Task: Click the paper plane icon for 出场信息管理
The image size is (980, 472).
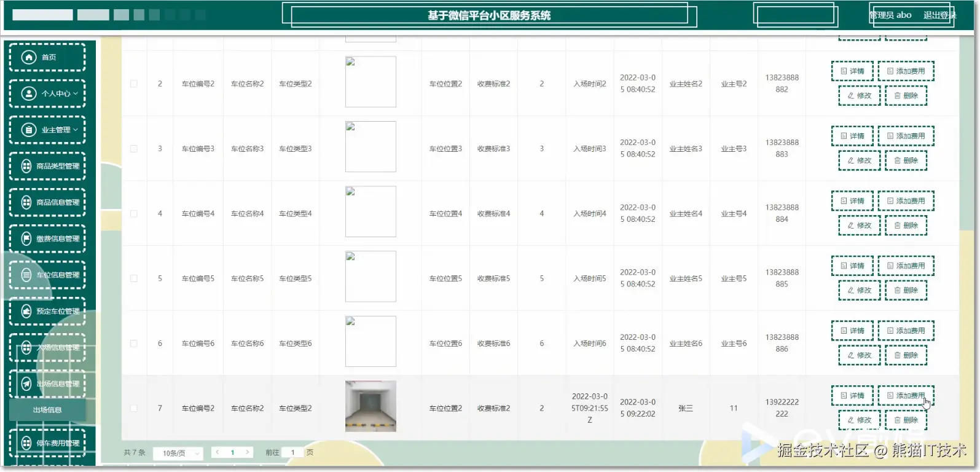Action: tap(26, 383)
